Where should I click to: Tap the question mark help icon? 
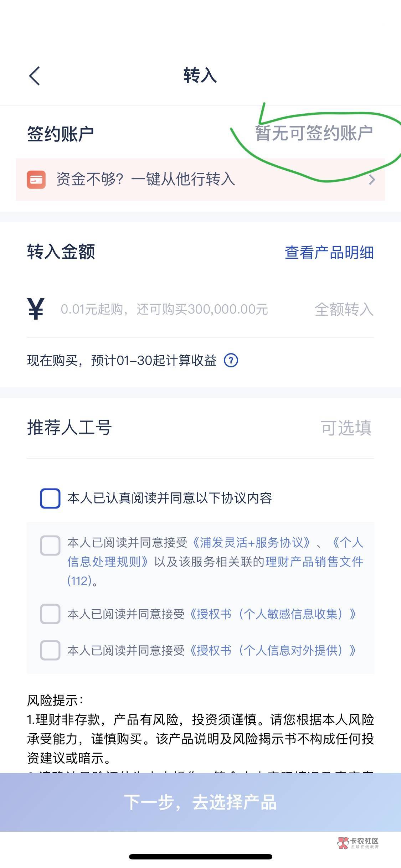pos(231,361)
